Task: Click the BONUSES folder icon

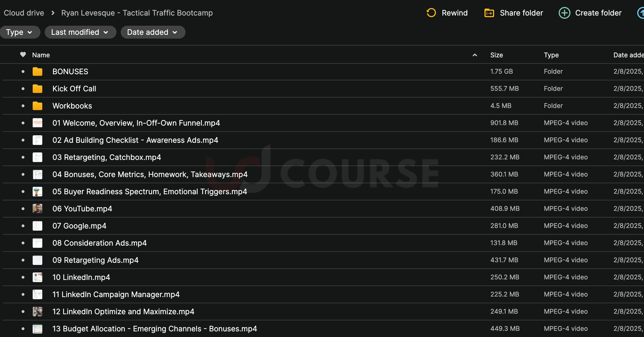Action: 37,72
